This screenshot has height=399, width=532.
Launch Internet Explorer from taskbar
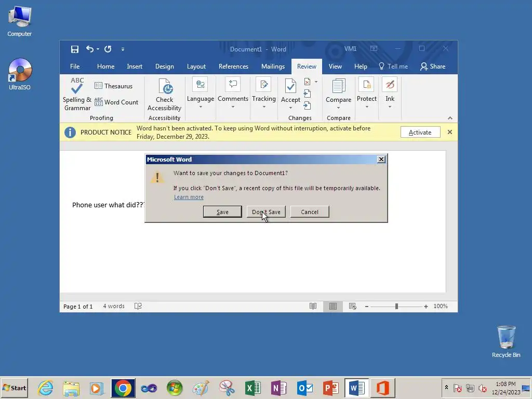(x=46, y=388)
